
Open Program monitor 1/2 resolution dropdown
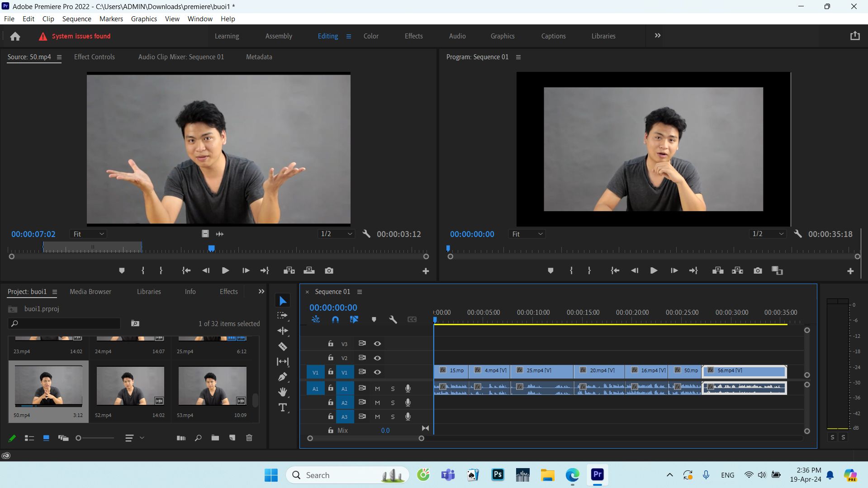pos(767,234)
